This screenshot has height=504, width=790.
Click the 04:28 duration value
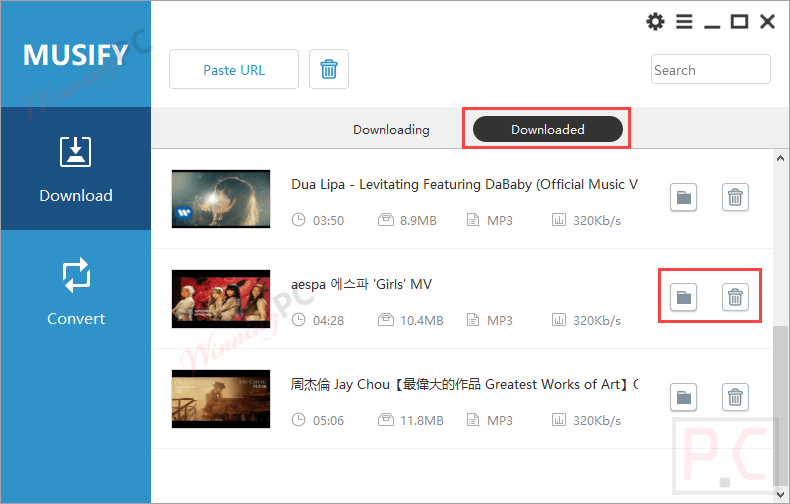tap(328, 321)
